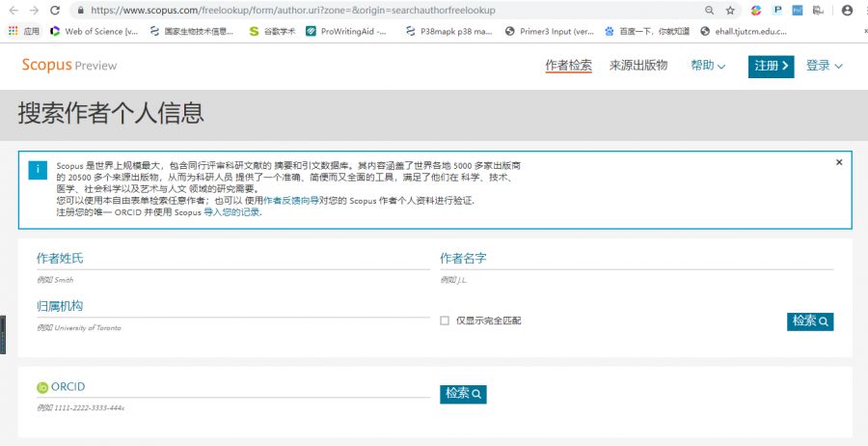Open 国家生物技术信息 bookmark
The height and width of the screenshot is (446, 868).
[x=192, y=31]
